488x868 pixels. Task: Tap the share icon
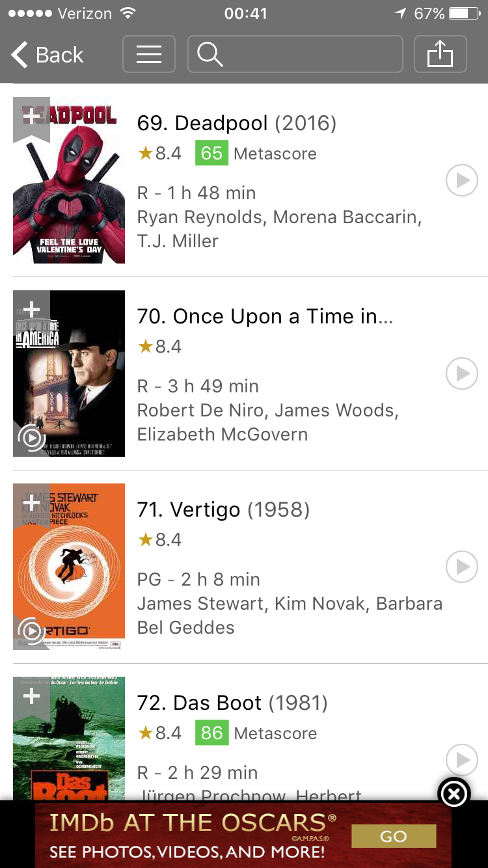[x=440, y=54]
